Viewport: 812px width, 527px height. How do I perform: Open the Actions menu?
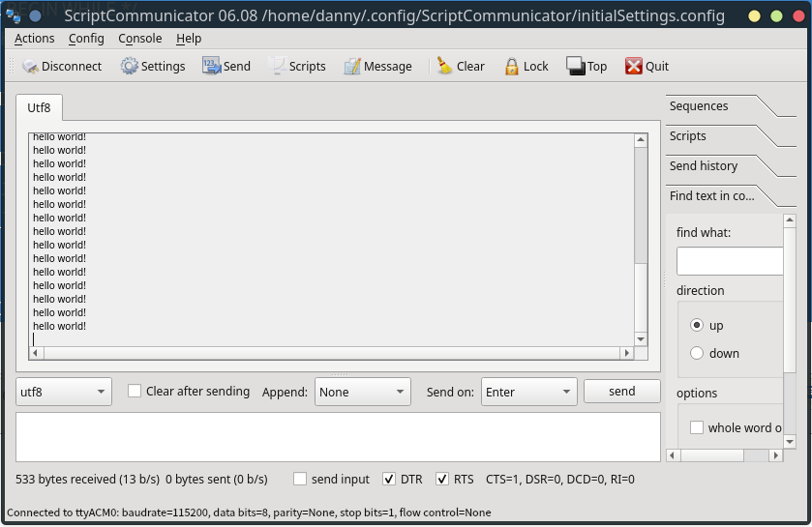pyautogui.click(x=34, y=39)
